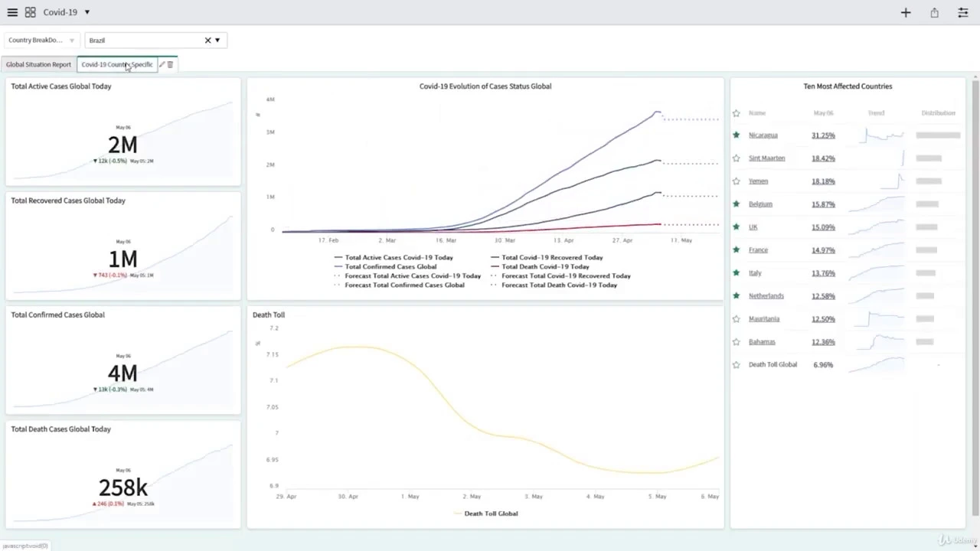Select the Covid-19 Country Specific tab
Viewport: 980px width, 551px height.
tap(116, 64)
